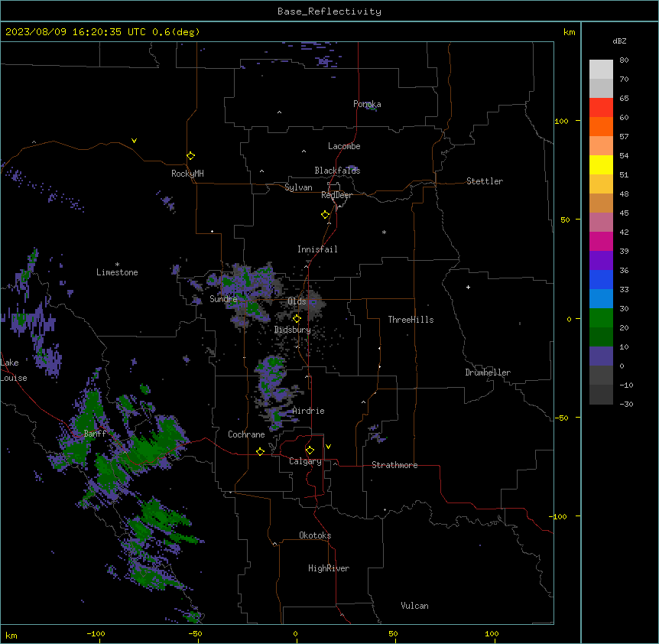The image size is (659, 644).
Task: Click the orange 57-60 dBZ legend swatch
Action: [601, 126]
